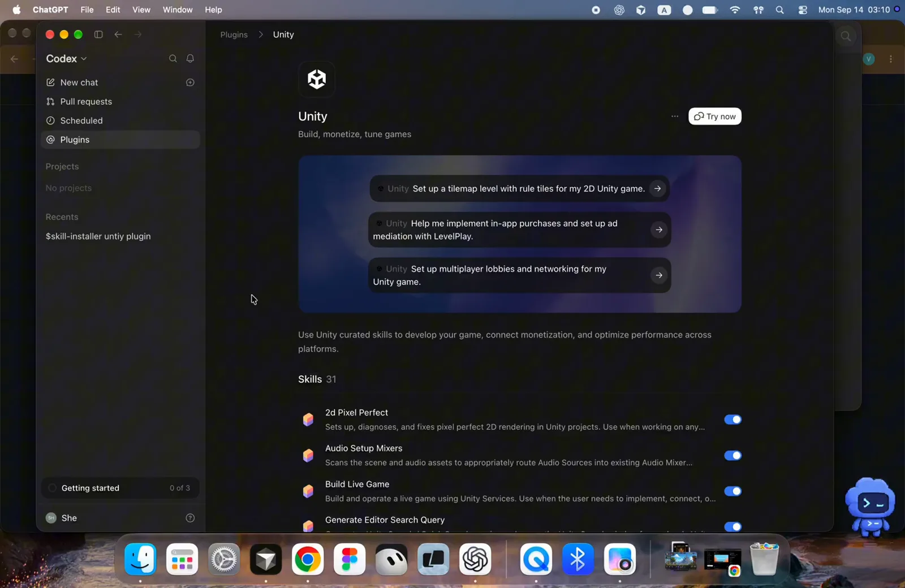Open Launchpad from the Dock
Viewport: 905px width, 588px height.
182,560
